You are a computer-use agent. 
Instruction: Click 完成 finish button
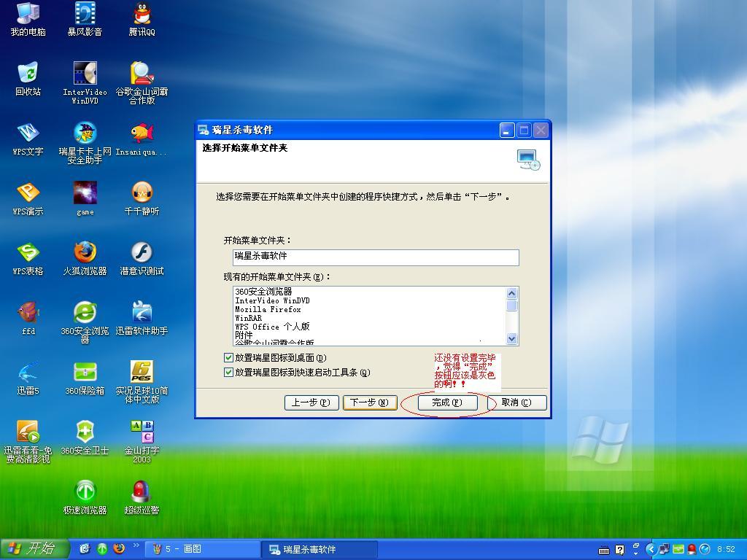(447, 402)
